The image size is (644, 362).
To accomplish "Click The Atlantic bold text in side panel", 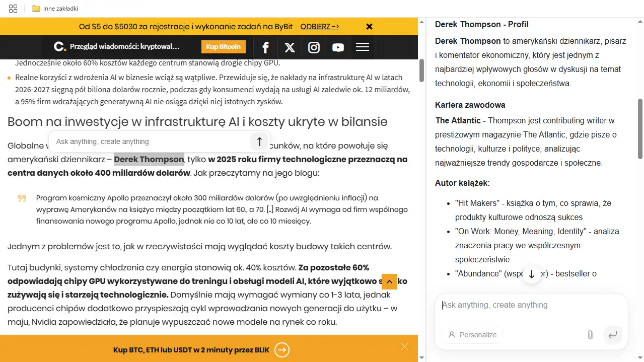I will coord(458,121).
